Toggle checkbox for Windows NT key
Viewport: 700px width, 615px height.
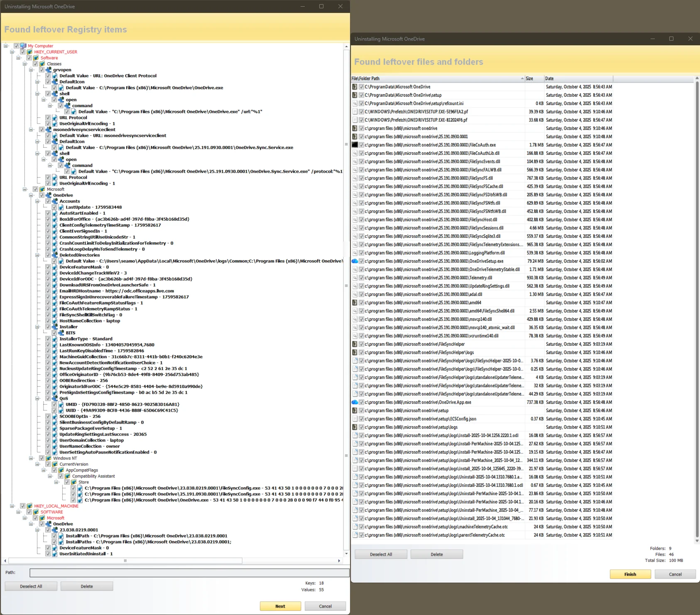tap(42, 458)
